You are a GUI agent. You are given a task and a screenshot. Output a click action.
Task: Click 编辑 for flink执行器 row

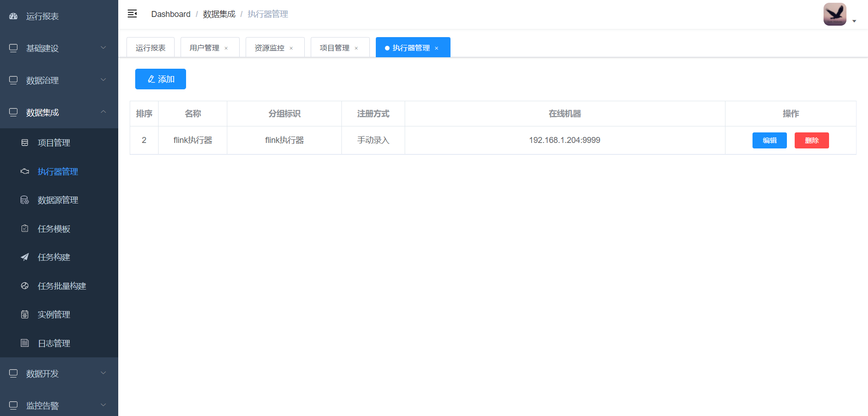[x=769, y=140]
